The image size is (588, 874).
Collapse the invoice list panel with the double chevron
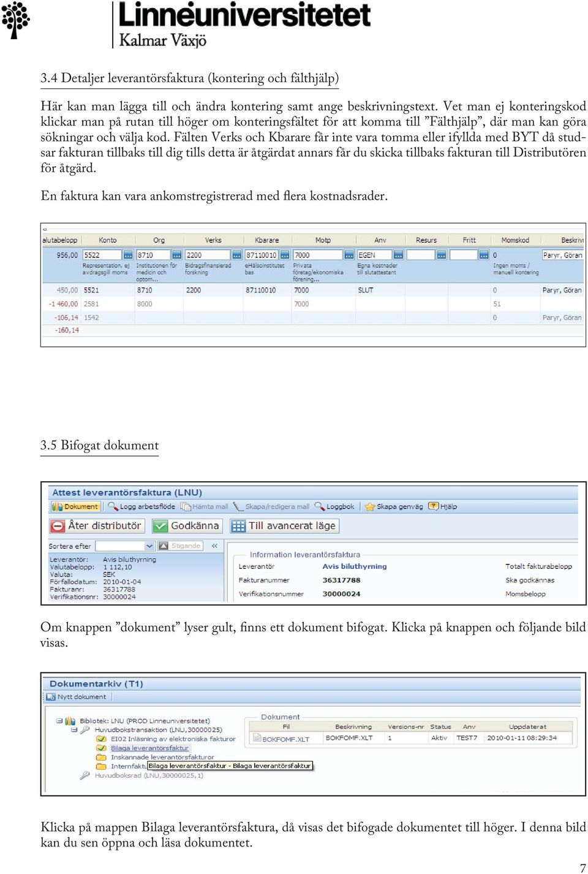point(214,545)
